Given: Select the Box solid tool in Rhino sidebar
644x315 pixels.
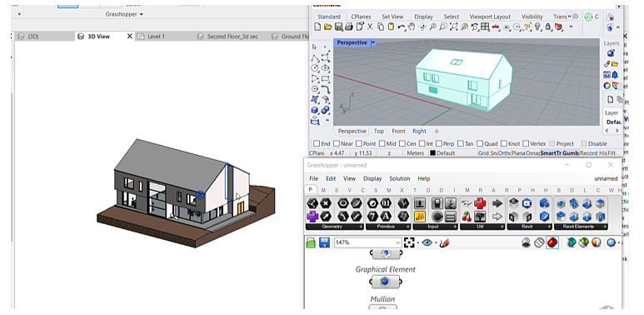Looking at the screenshot, I should tap(315, 111).
